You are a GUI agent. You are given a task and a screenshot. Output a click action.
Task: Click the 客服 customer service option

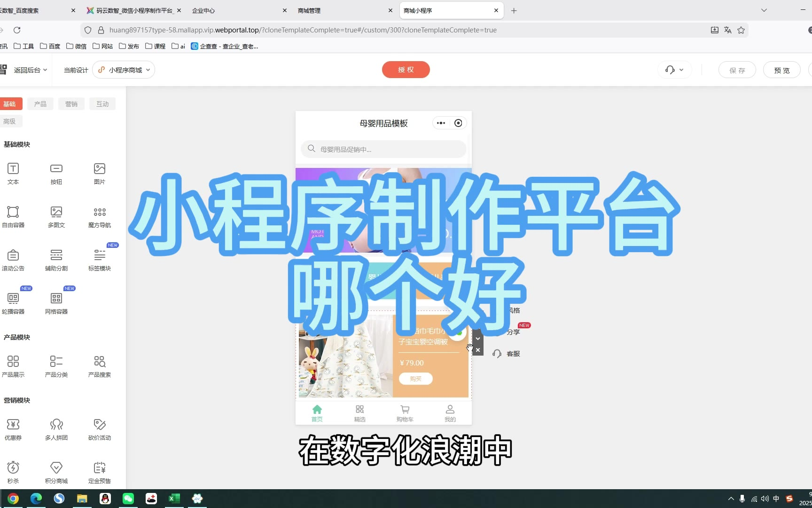507,354
